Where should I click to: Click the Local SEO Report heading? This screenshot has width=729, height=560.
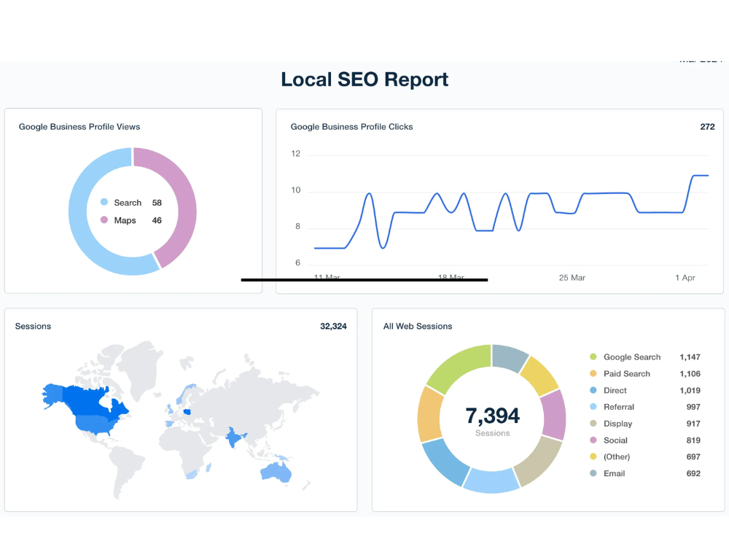[364, 79]
